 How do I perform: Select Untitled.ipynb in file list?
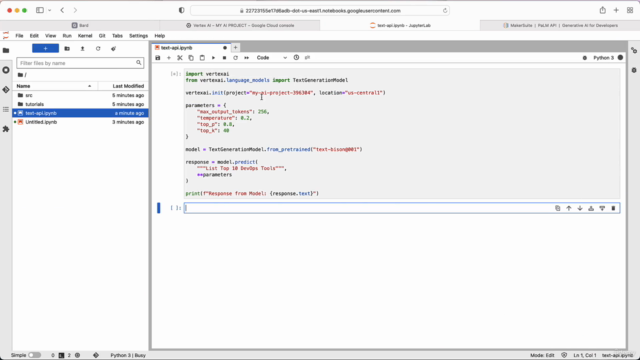[x=80, y=122]
